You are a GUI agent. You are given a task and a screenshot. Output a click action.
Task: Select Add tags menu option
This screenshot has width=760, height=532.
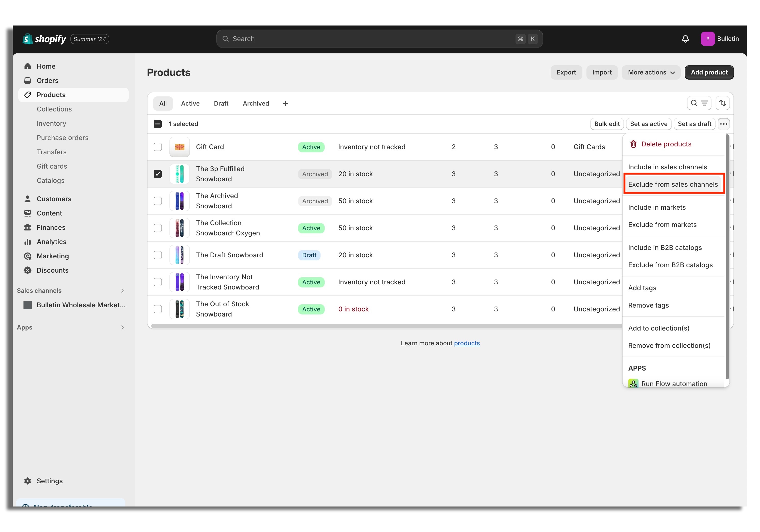click(x=673, y=288)
